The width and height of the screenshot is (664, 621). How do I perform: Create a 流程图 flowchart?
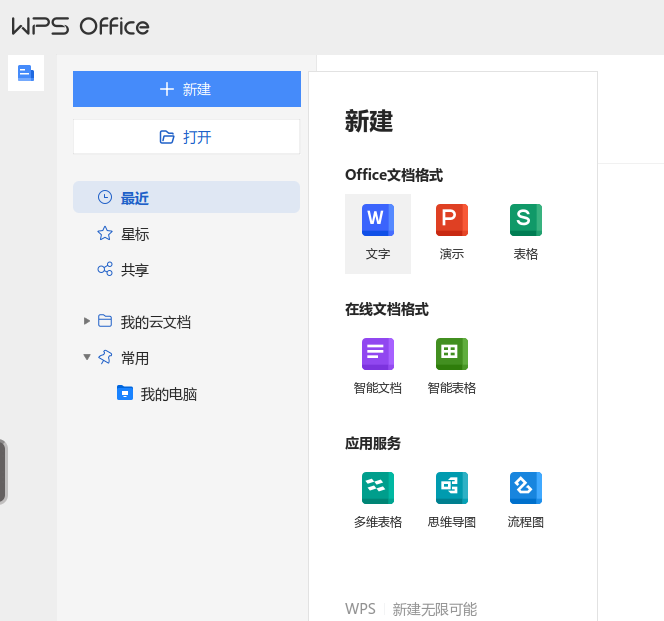pyautogui.click(x=526, y=501)
